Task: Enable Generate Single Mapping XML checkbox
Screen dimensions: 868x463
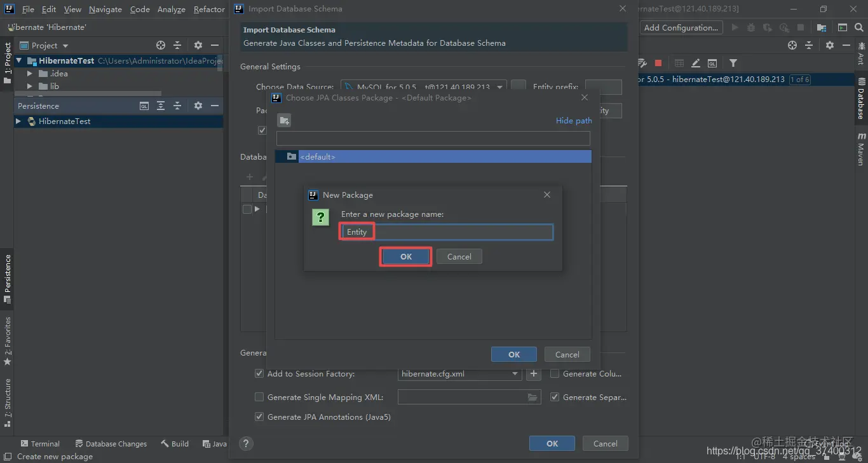Action: tap(259, 397)
